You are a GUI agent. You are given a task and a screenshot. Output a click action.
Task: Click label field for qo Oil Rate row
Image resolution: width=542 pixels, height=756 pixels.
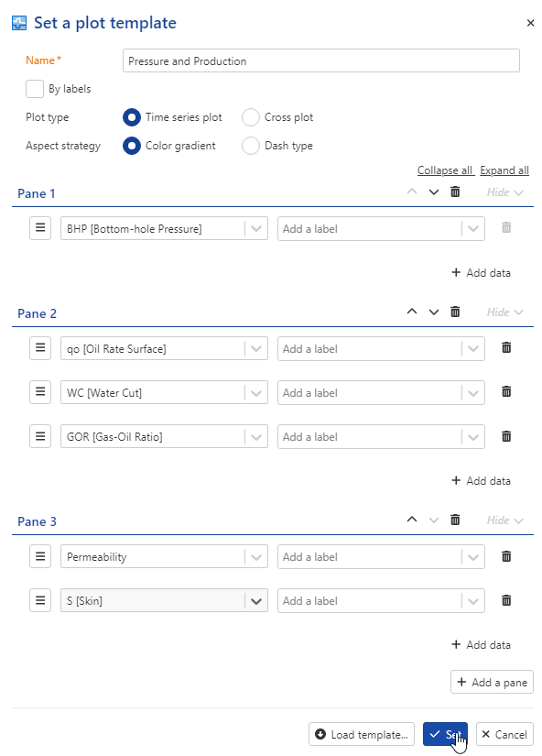pos(381,348)
